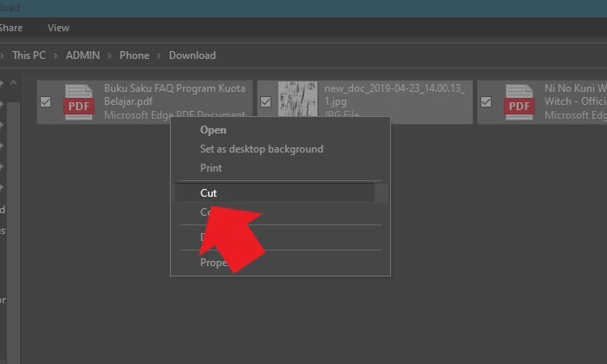607x364 pixels.
Task: Select Open in the context menu
Action: (213, 130)
